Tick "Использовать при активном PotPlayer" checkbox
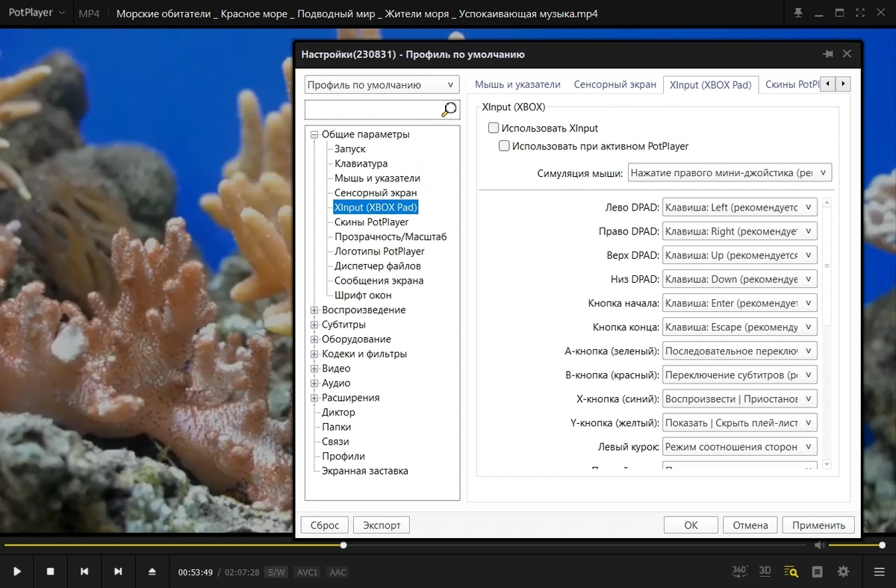This screenshot has height=588, width=896. [504, 146]
